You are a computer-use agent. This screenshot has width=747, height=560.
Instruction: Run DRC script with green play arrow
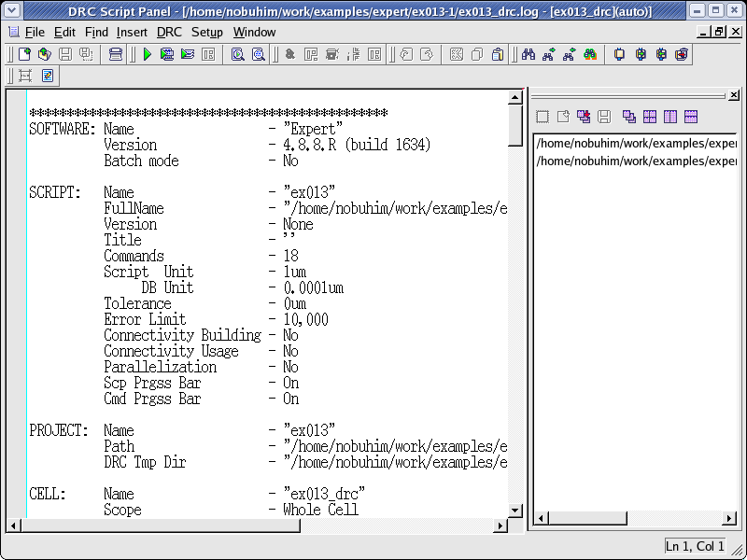coord(148,54)
